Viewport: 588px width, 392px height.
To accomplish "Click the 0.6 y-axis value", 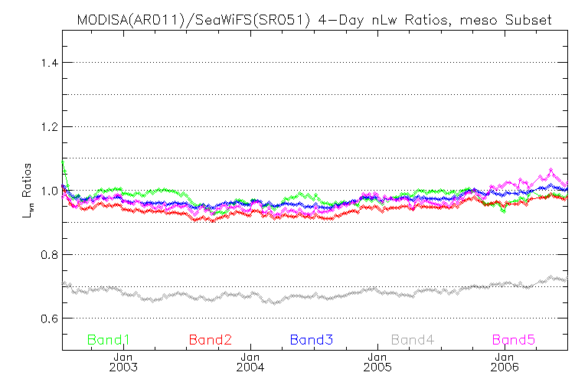I will coord(49,318).
